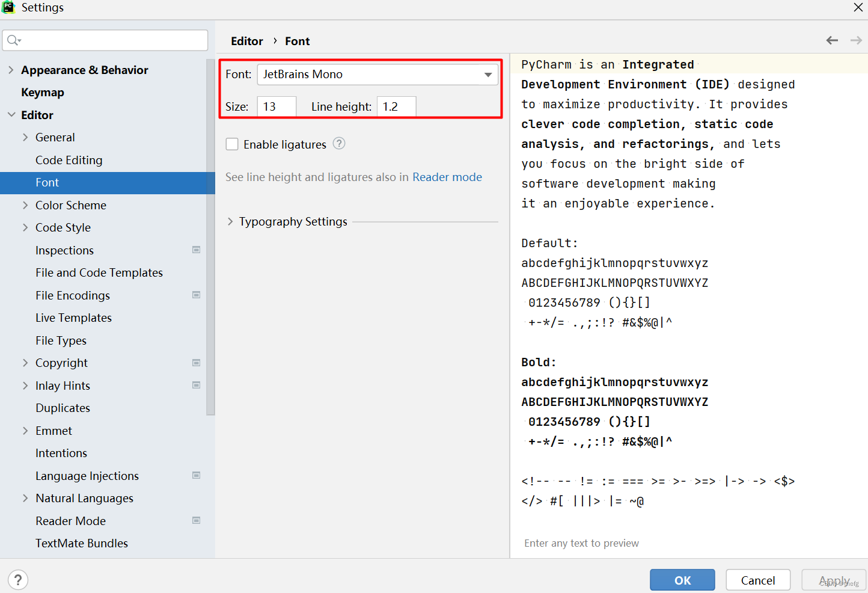
Task: Click the PyCharm logo in title bar
Action: [x=8, y=7]
